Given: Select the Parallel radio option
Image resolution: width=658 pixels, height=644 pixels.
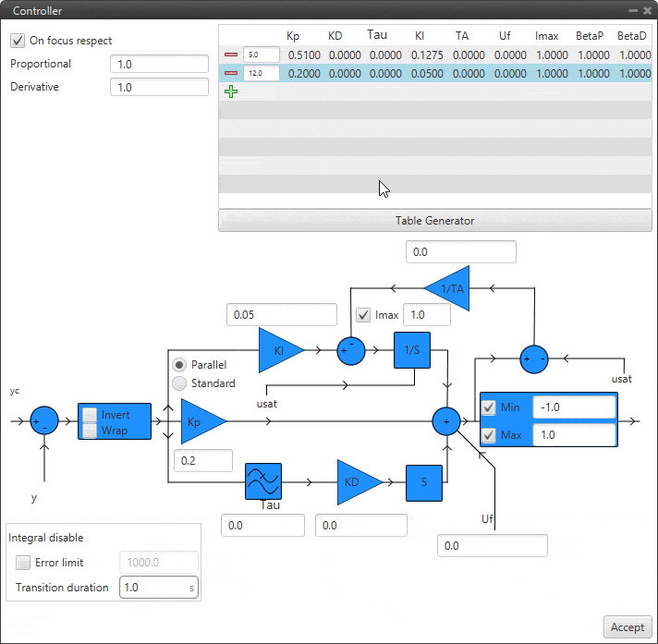Looking at the screenshot, I should (x=179, y=365).
